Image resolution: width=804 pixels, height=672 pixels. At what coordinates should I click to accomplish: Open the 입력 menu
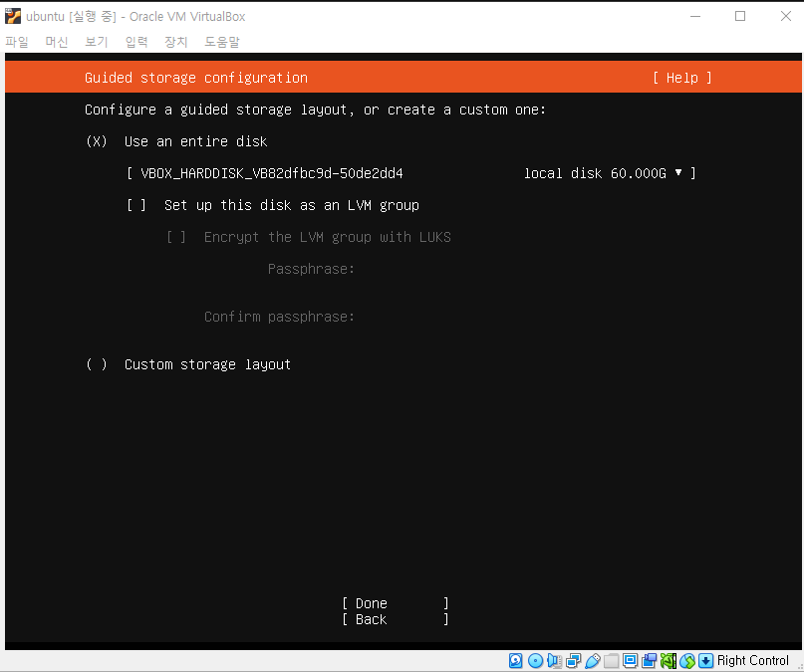point(136,42)
